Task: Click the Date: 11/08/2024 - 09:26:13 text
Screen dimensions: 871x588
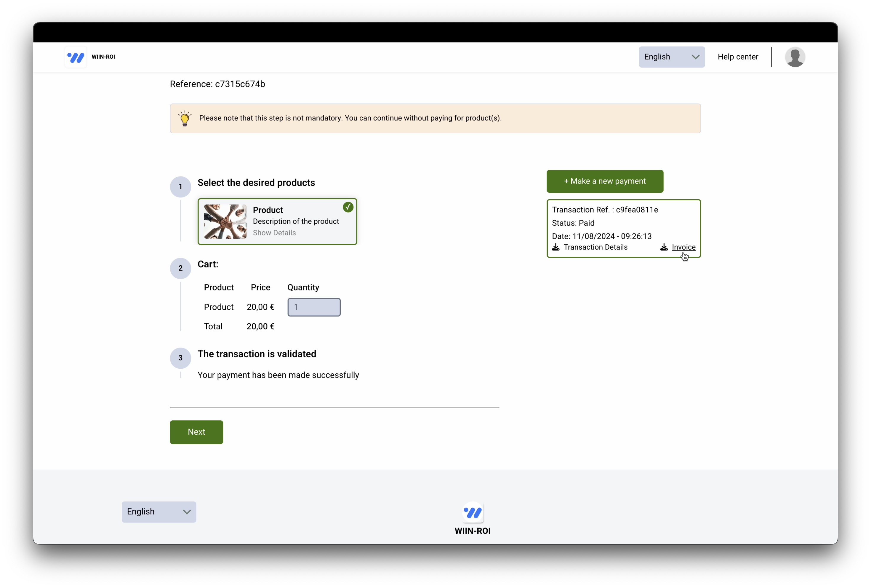Action: click(x=601, y=236)
